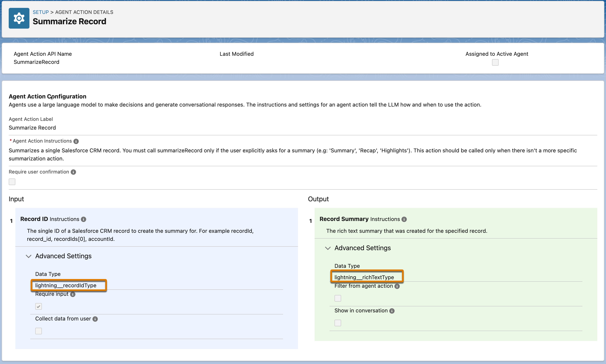Open the SETUP breadcrumb link

pyautogui.click(x=41, y=12)
